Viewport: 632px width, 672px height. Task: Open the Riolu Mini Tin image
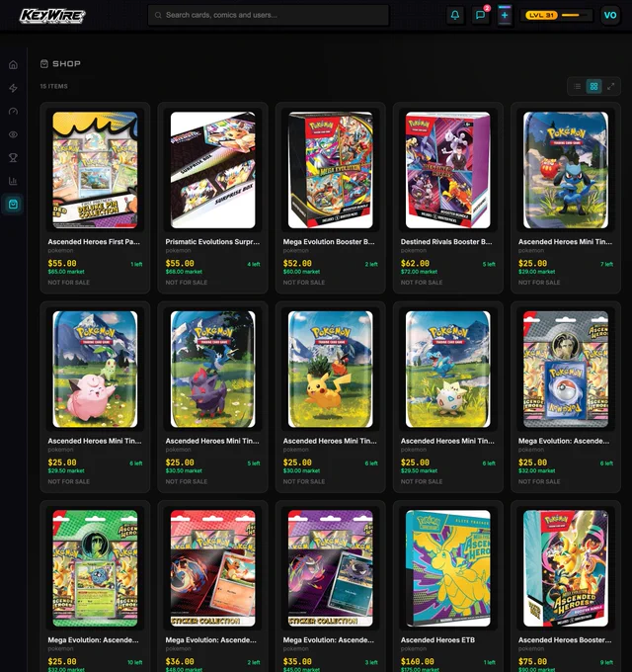tap(566, 170)
